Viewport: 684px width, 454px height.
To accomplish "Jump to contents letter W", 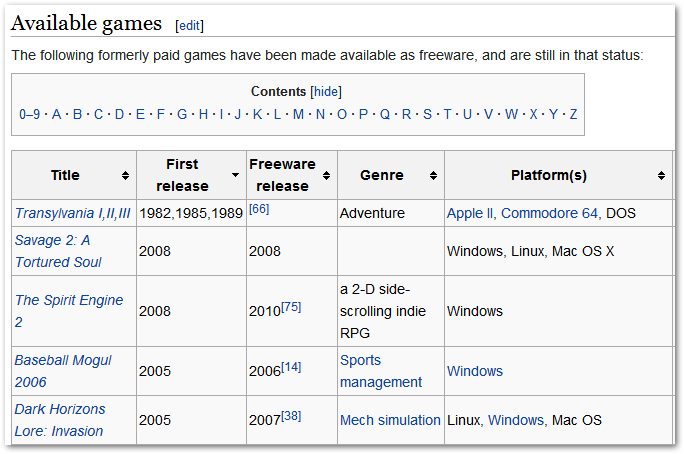I will coord(511,114).
